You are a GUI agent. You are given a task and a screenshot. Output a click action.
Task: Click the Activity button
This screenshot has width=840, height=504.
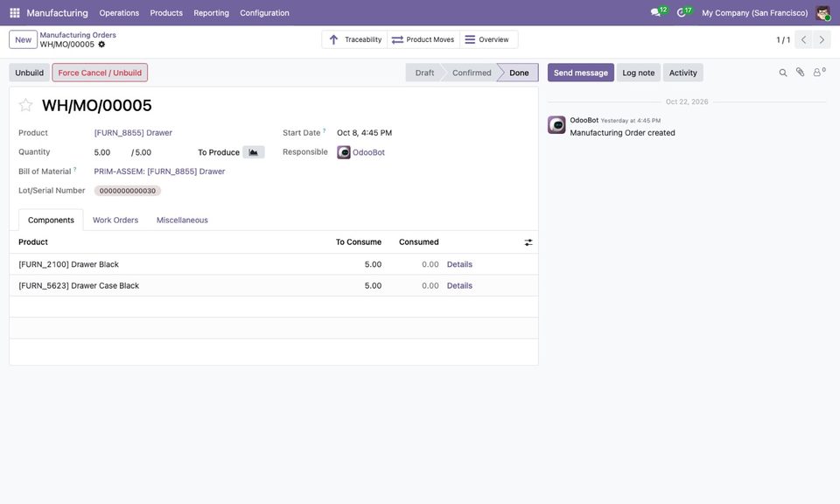point(683,73)
